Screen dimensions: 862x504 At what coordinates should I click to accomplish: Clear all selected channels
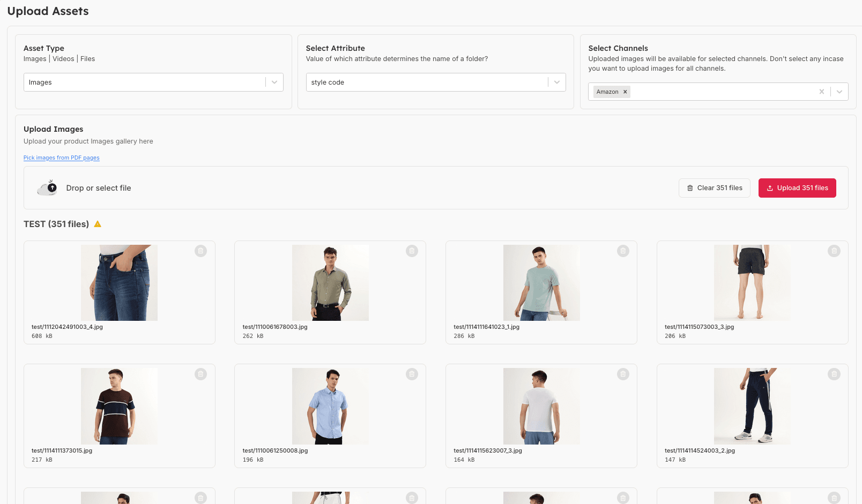point(821,92)
